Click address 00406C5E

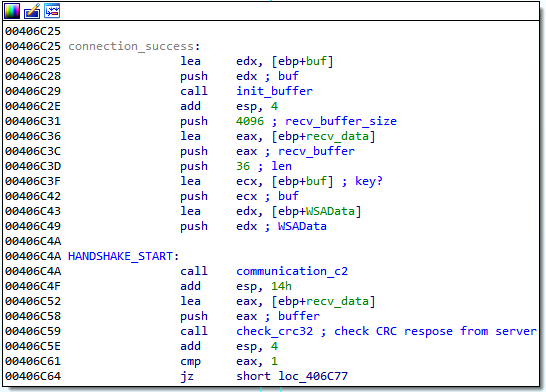pos(33,346)
